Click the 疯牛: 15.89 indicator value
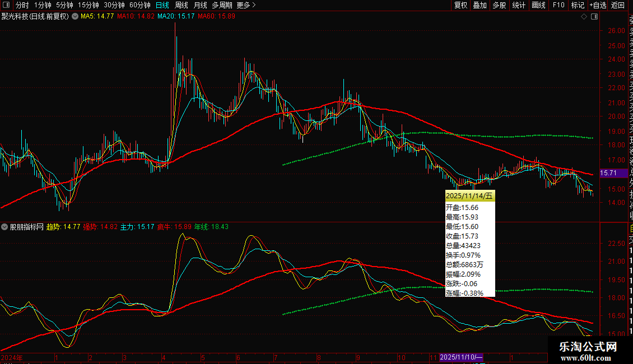This screenshot has width=633, height=364. coord(174,227)
